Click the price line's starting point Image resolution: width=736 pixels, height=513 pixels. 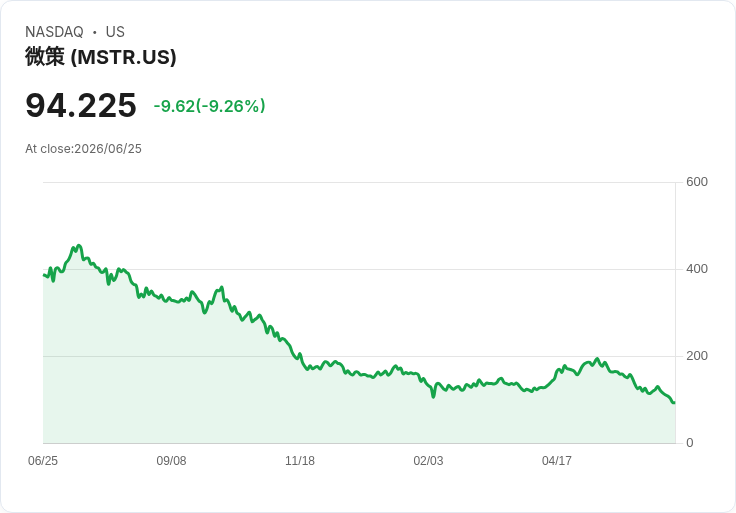tap(44, 275)
